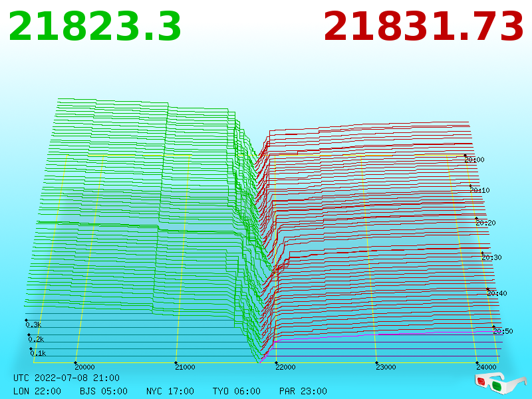
Task: Click the 0.2k volume axis label
Action: (x=36, y=339)
